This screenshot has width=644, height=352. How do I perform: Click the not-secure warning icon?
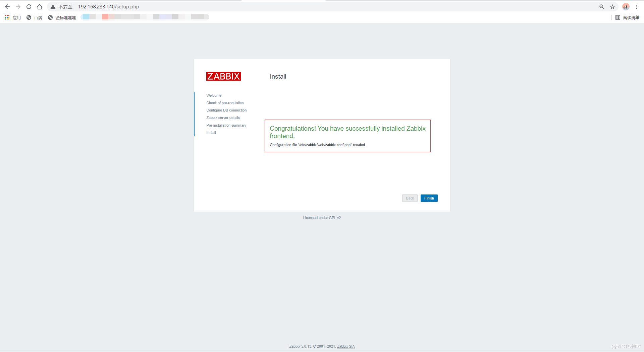click(x=53, y=7)
